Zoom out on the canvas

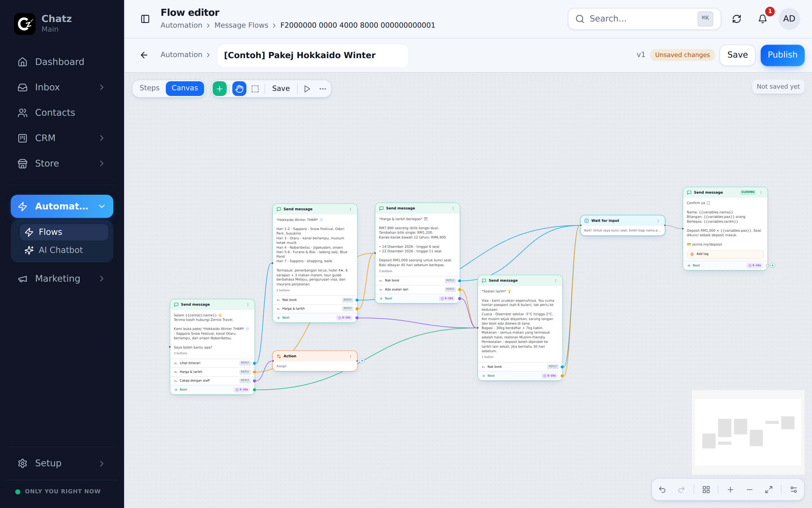pos(750,490)
